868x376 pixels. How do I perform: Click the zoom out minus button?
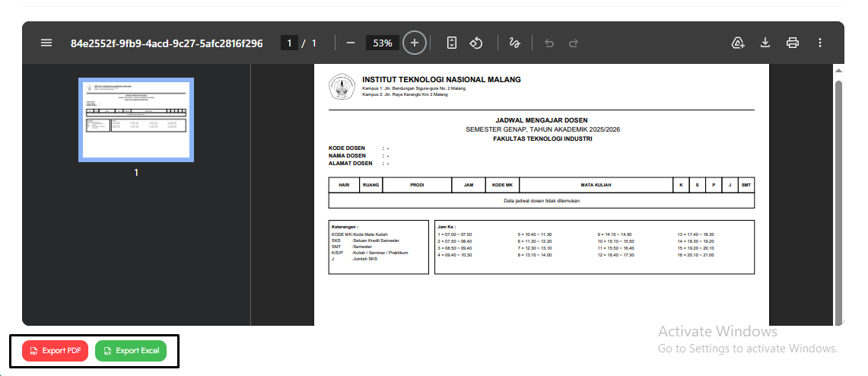point(351,43)
